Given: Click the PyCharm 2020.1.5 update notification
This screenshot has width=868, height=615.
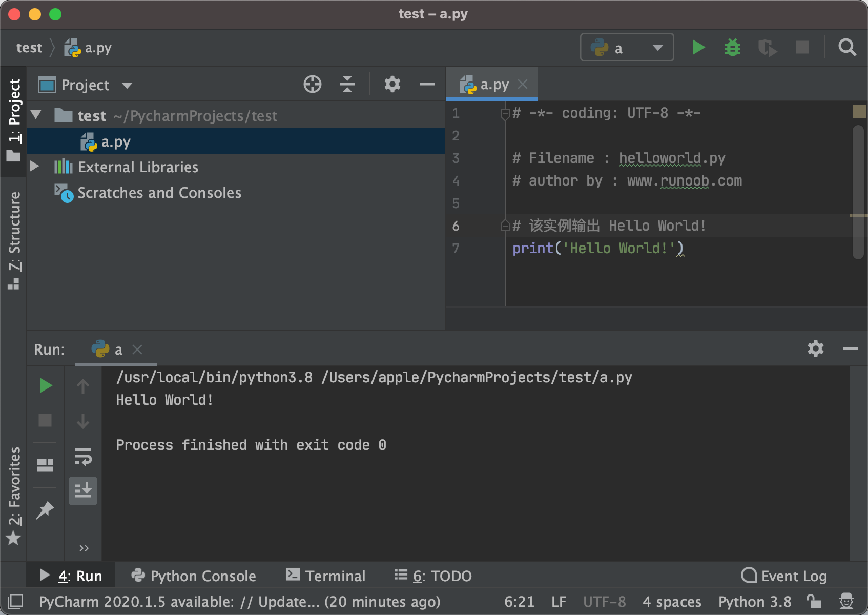Looking at the screenshot, I should (x=240, y=601).
